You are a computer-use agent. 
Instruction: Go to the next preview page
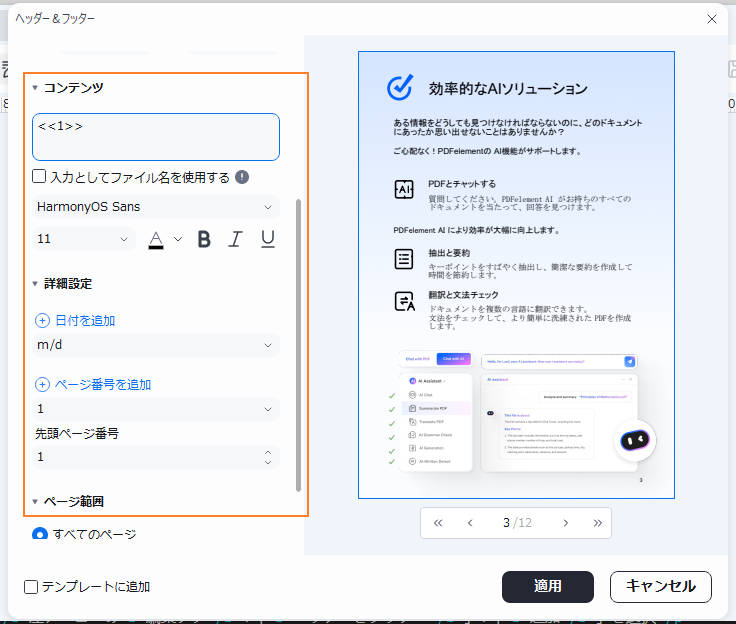[x=566, y=523]
